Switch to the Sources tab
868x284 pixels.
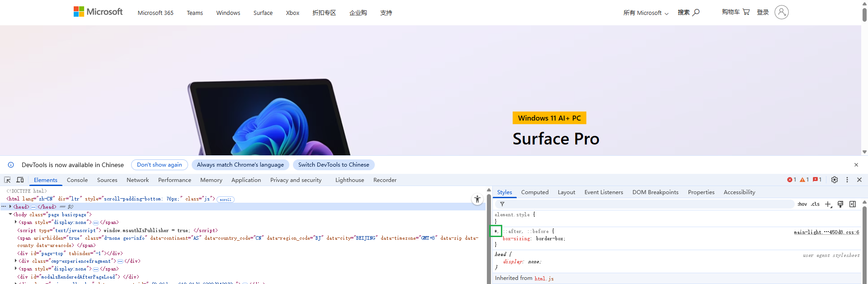[107, 180]
